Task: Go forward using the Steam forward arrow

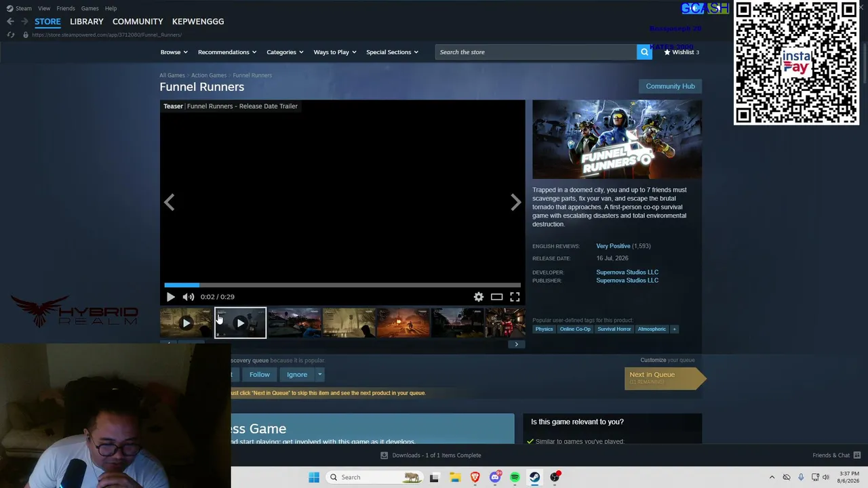Action: coord(24,22)
